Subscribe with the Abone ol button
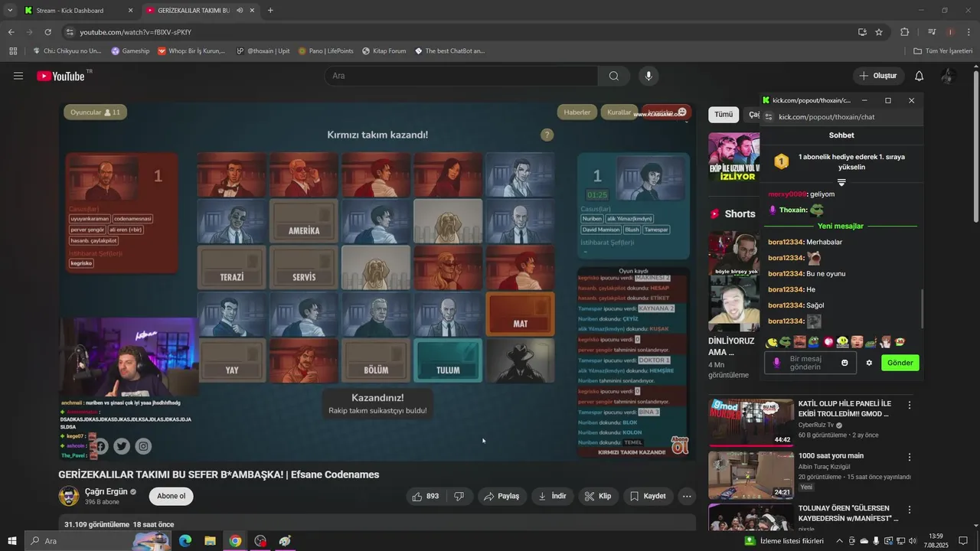980x551 pixels. point(171,496)
